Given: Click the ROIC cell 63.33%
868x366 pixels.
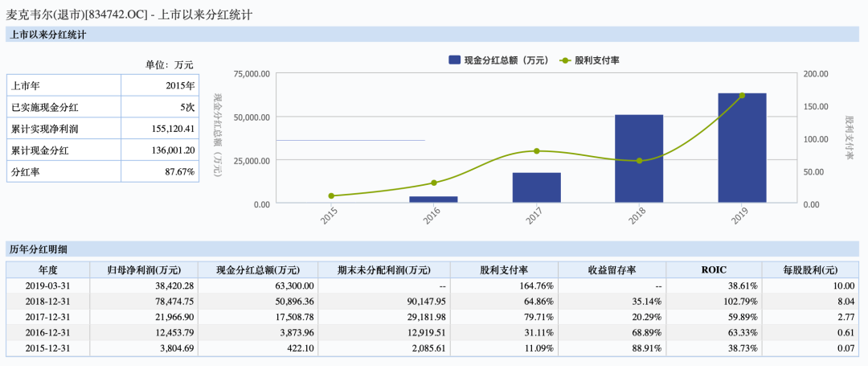Looking at the screenshot, I should (744, 333).
